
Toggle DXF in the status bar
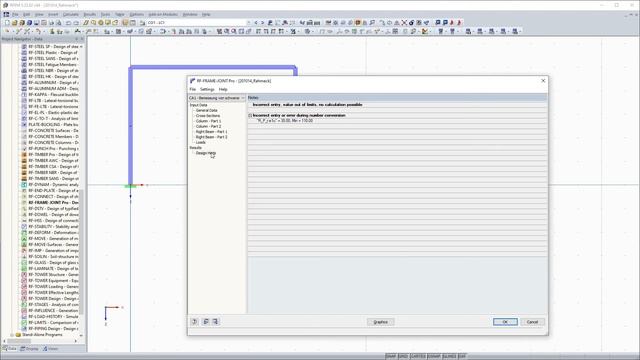(x=462, y=356)
